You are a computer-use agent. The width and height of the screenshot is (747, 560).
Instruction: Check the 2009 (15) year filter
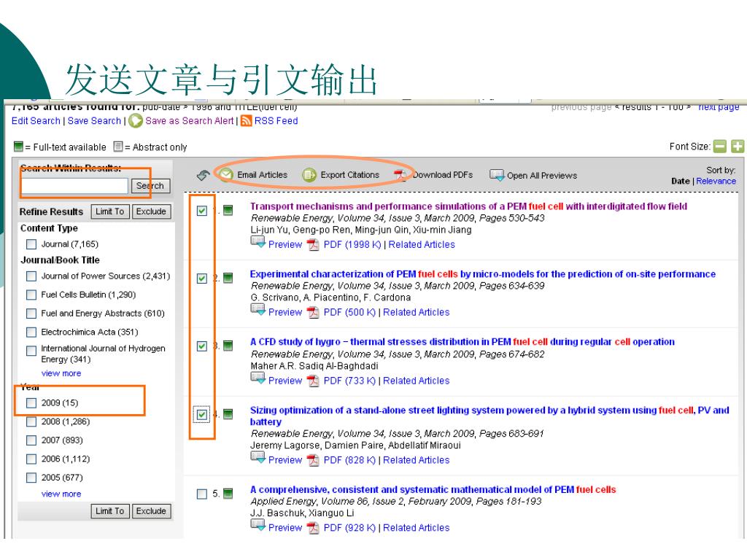tap(31, 402)
